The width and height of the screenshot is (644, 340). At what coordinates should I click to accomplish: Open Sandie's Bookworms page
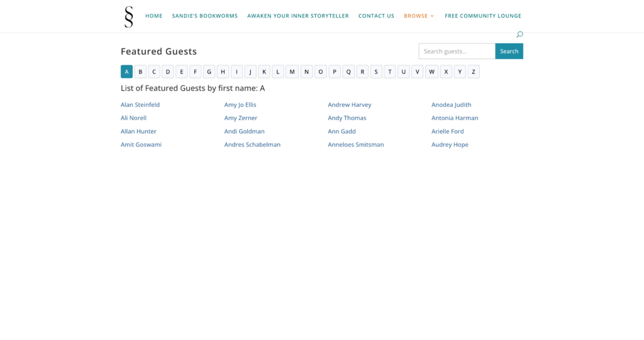point(204,16)
